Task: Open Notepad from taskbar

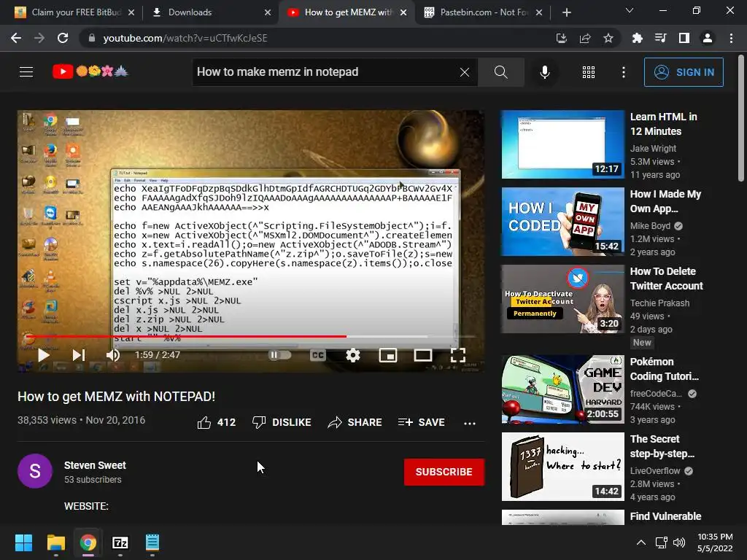Action: click(x=152, y=542)
